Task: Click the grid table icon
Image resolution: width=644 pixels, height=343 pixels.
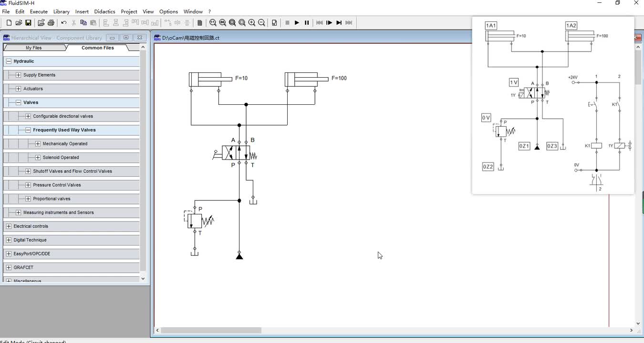Action: click(x=199, y=22)
